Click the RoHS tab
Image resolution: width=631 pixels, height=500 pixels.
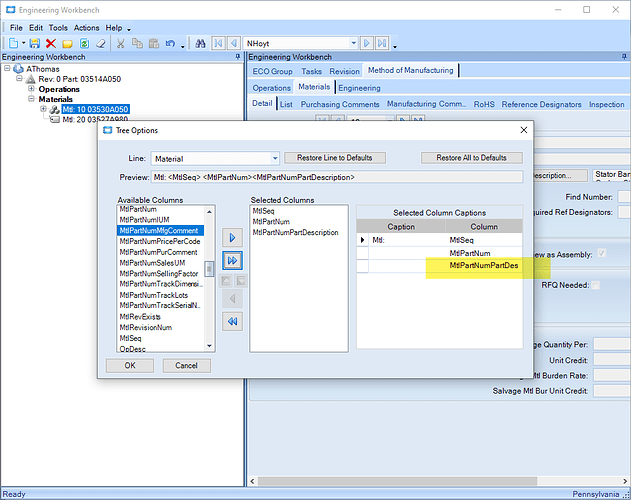(x=484, y=104)
